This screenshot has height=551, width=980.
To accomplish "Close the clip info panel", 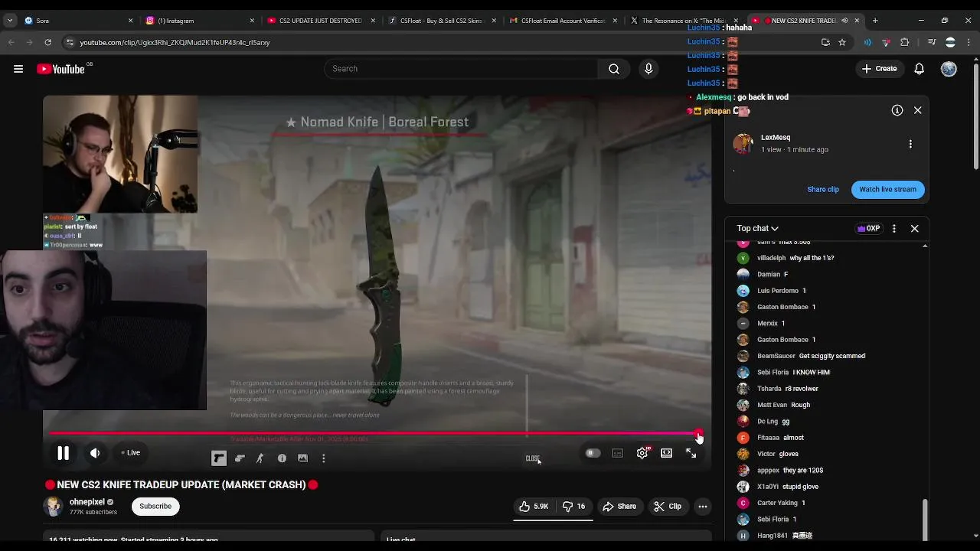I will [x=917, y=110].
